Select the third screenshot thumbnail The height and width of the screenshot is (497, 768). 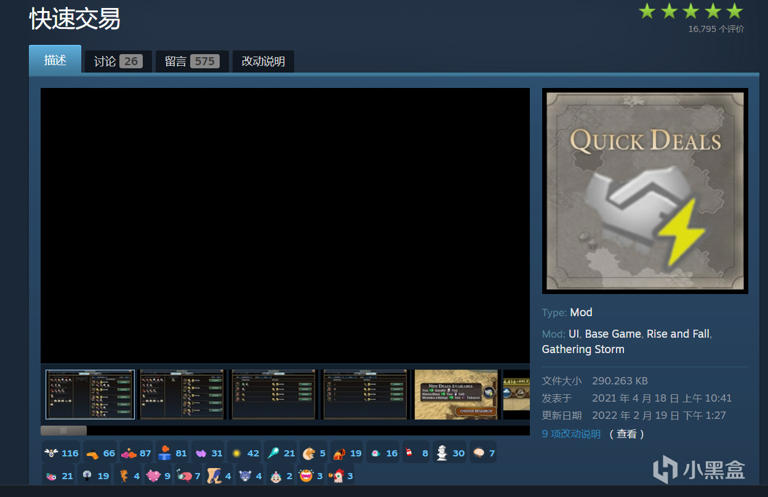(x=273, y=394)
